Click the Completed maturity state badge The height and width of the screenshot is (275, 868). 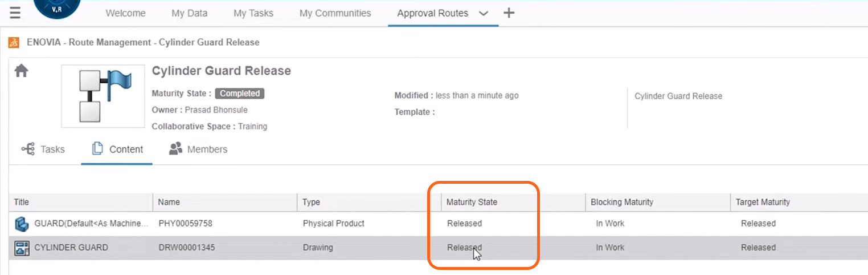click(x=240, y=94)
